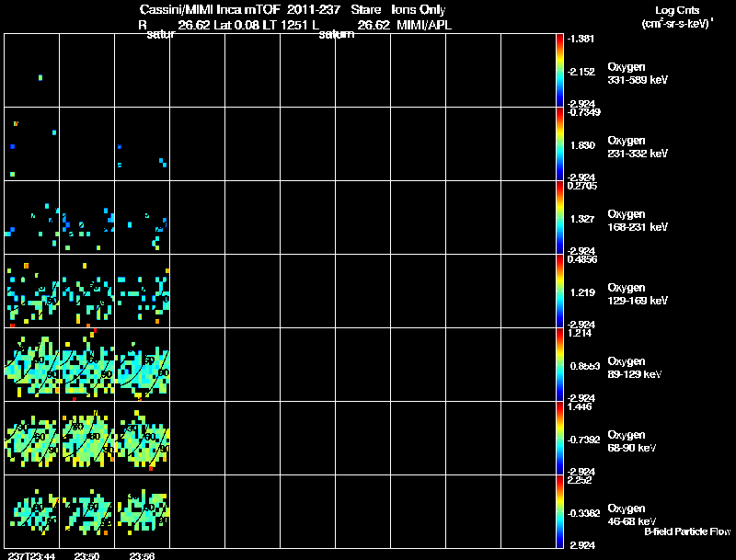Image resolution: width=736 pixels, height=560 pixels.
Task: Select the 68-90 keV image panel at 23:56
Action: point(143,439)
